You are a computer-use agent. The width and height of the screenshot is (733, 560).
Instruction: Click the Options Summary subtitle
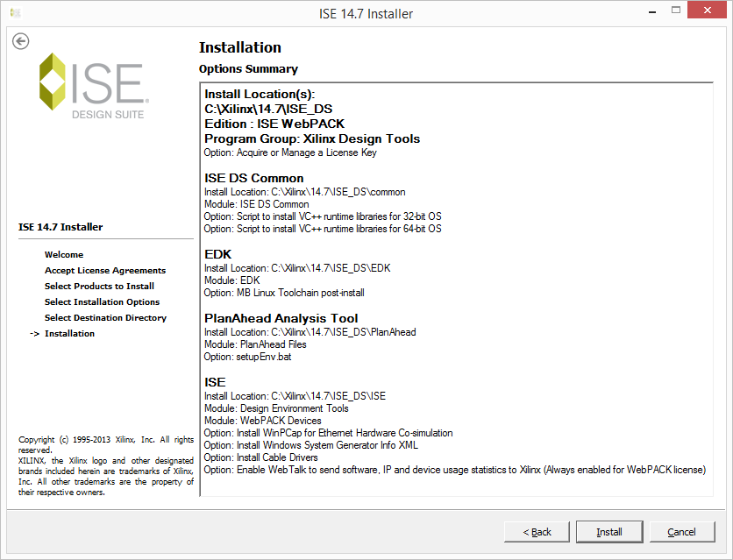pyautogui.click(x=248, y=69)
